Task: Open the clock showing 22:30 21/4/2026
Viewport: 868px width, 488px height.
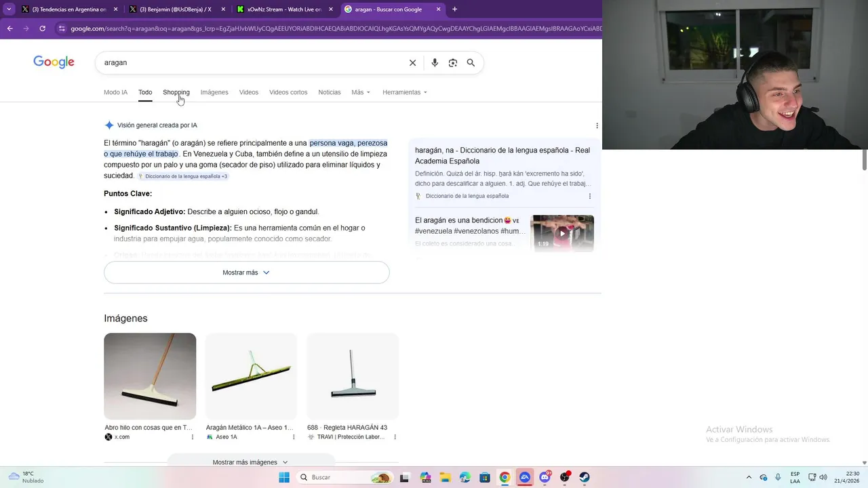Action: click(848, 477)
